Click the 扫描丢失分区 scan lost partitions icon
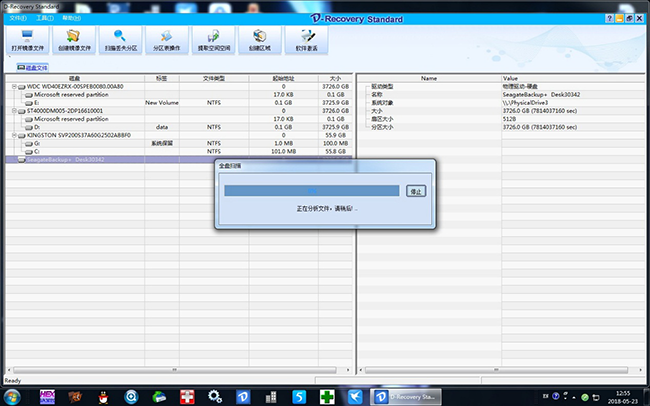The width and height of the screenshot is (650, 406). point(121,41)
